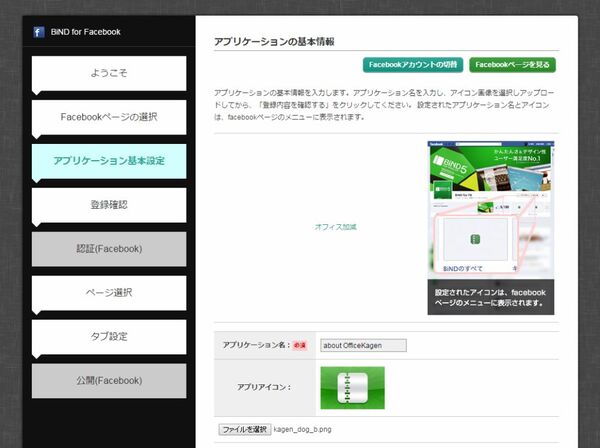Image resolution: width=600 pixels, height=448 pixels.
Task: Click Facebookアカウントの切替 button
Action: [413, 65]
